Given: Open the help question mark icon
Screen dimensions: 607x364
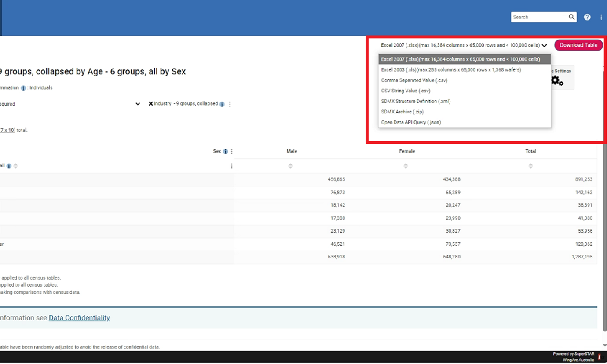Looking at the screenshot, I should 587,17.
